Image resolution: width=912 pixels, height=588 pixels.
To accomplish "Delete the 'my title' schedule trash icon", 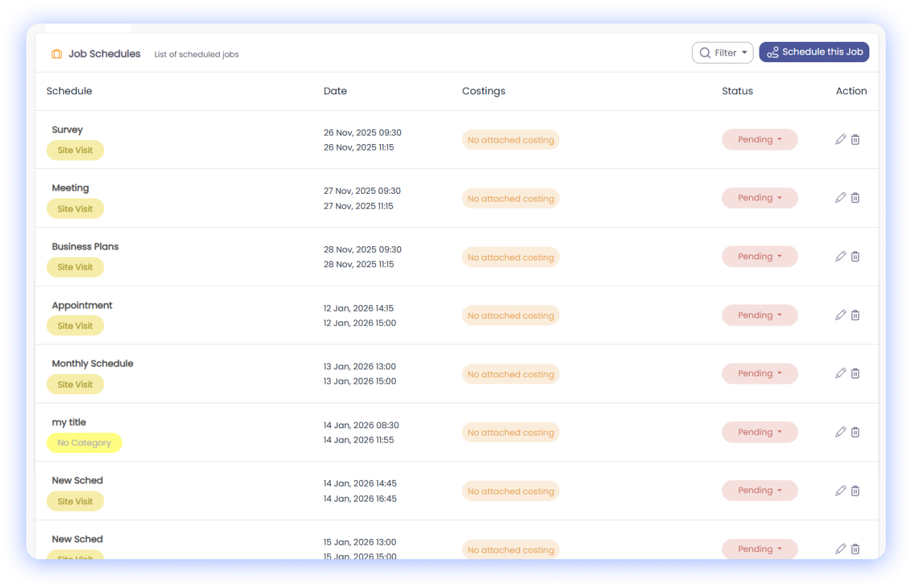I will click(x=855, y=432).
